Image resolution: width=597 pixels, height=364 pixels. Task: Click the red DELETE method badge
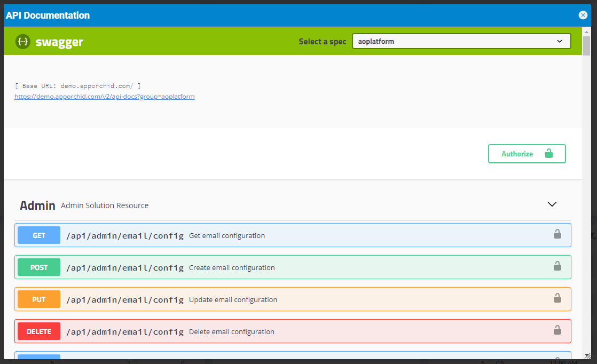pos(39,331)
